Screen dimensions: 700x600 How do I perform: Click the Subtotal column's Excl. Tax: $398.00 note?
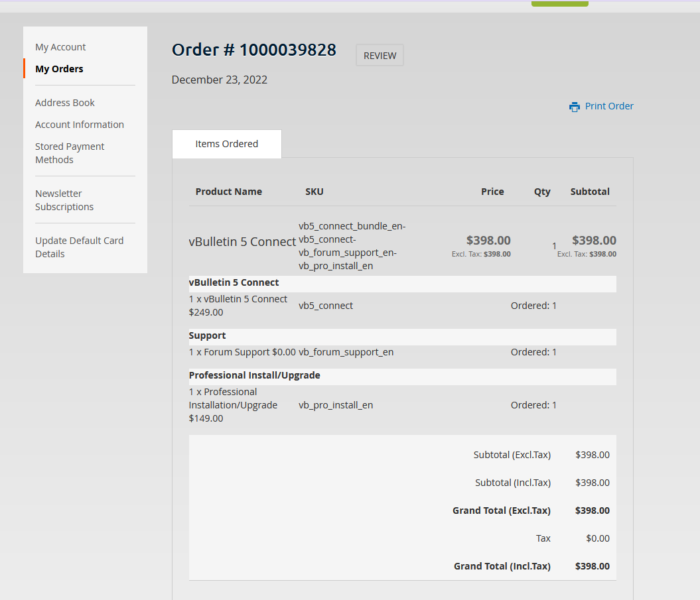587,254
